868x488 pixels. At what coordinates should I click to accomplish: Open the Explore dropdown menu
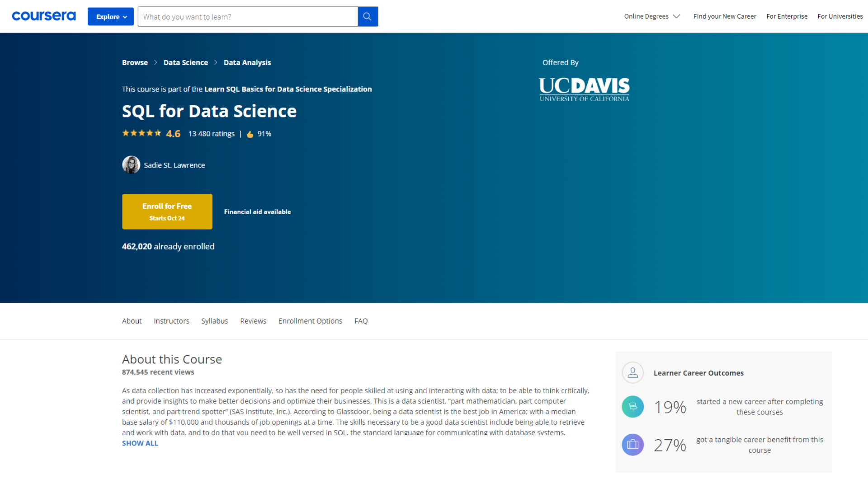[111, 17]
